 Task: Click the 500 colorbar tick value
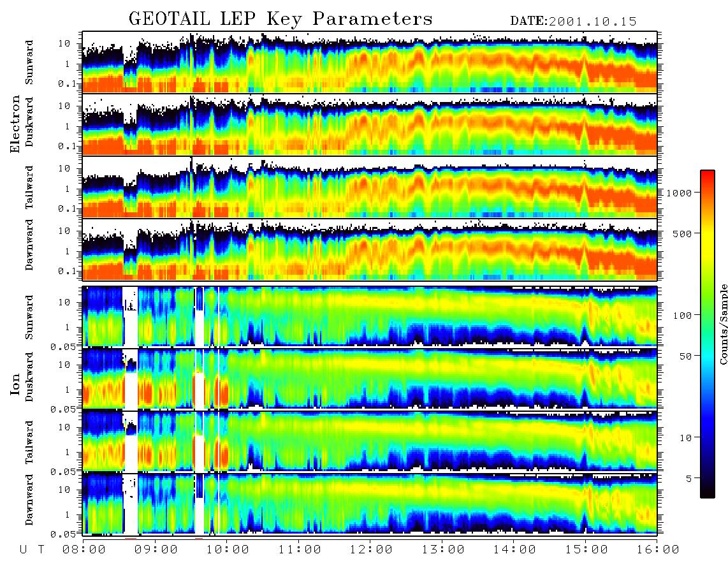pos(683,233)
